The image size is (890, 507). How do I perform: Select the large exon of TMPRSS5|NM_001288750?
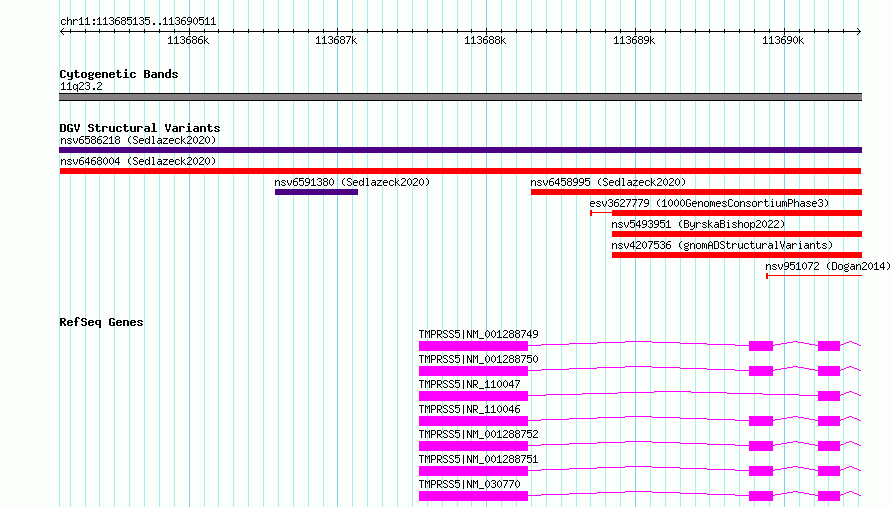pos(473,371)
